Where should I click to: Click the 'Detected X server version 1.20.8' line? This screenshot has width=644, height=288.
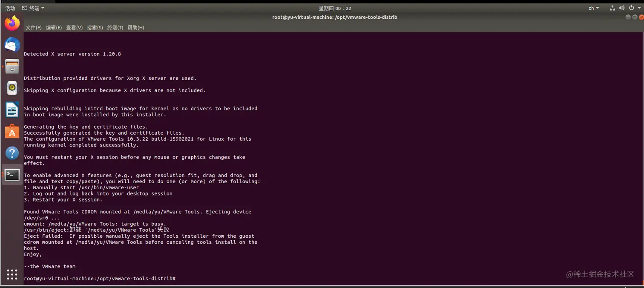72,54
